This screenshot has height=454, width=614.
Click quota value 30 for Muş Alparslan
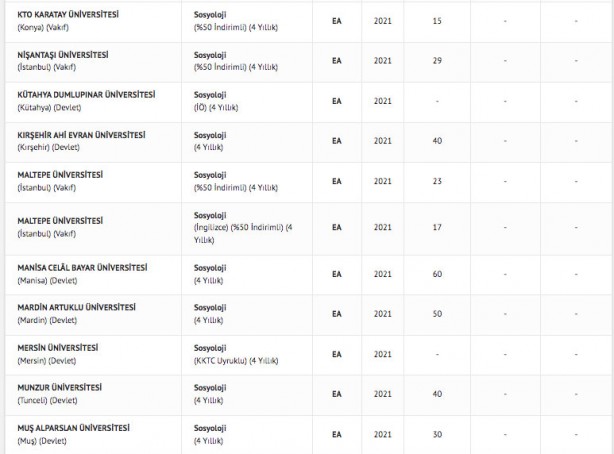[438, 434]
